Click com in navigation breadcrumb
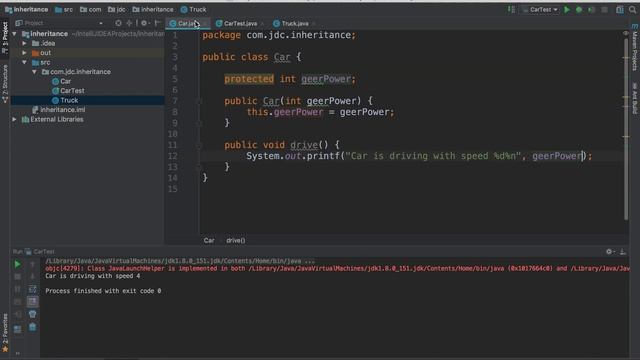This screenshot has height=360, width=640. click(x=91, y=9)
